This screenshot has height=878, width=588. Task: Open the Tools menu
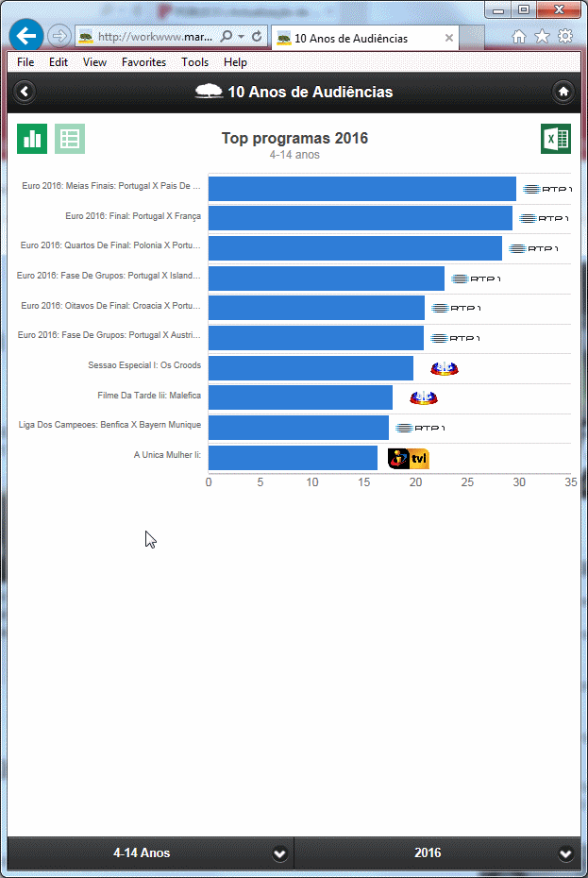click(194, 62)
